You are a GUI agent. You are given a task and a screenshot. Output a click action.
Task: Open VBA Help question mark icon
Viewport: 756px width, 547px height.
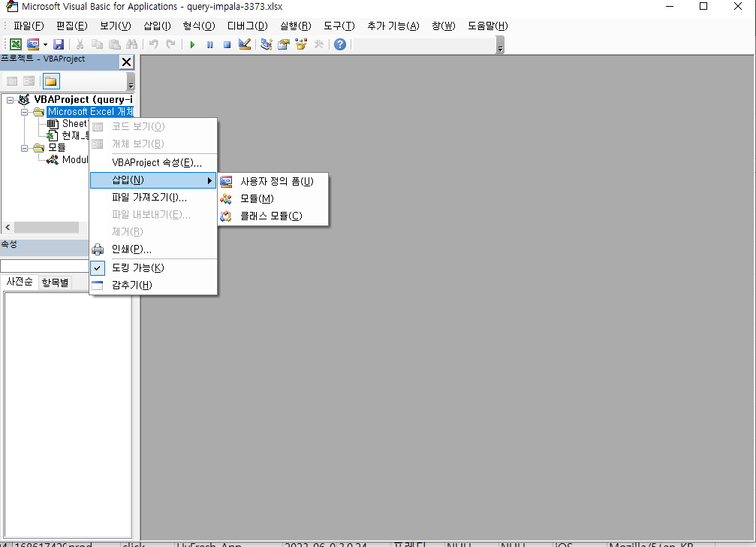tap(340, 44)
